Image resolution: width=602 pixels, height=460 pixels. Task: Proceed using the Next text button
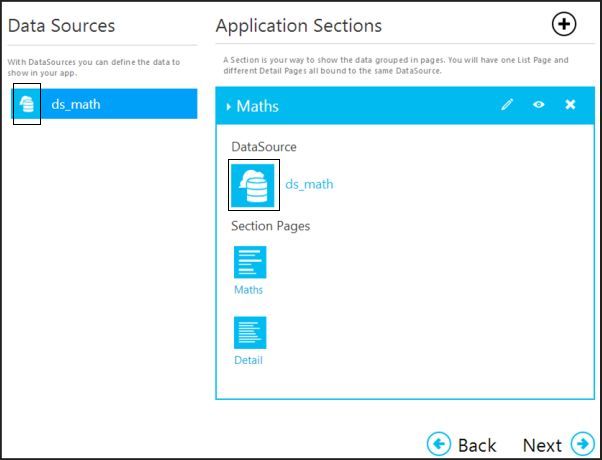pos(542,445)
